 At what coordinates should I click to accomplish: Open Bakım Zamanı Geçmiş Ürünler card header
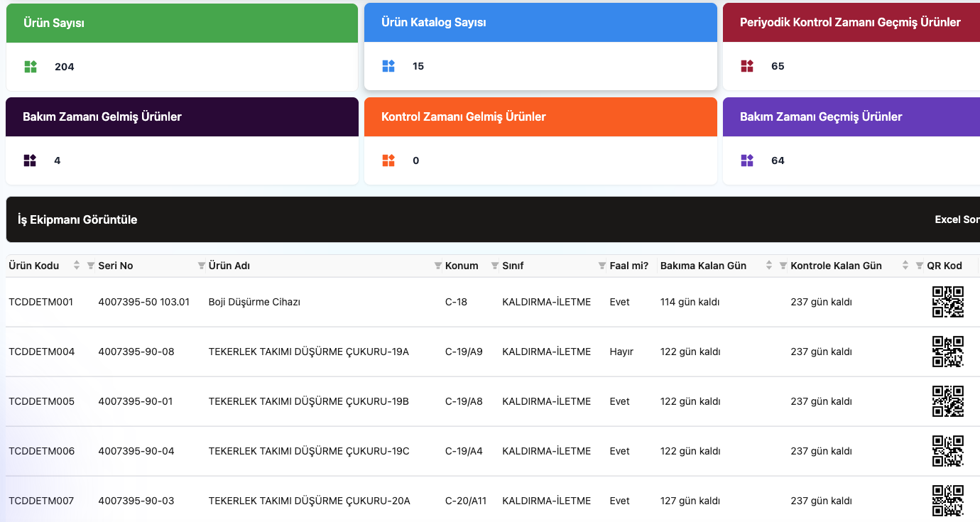(x=851, y=116)
